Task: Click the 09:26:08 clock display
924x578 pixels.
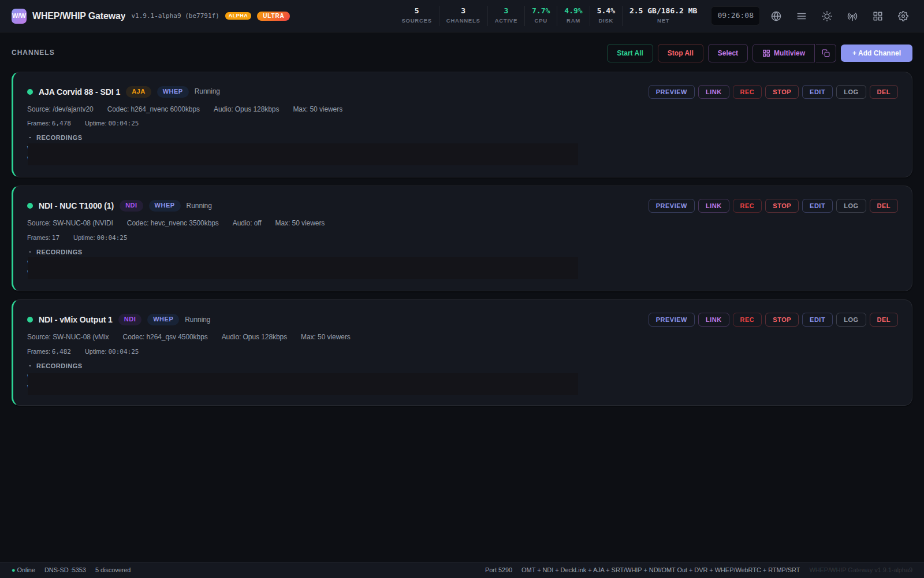Action: pos(735,16)
